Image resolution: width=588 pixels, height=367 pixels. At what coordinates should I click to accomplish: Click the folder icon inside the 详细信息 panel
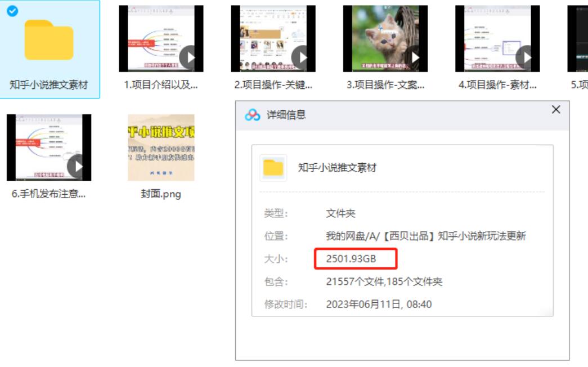(x=273, y=168)
